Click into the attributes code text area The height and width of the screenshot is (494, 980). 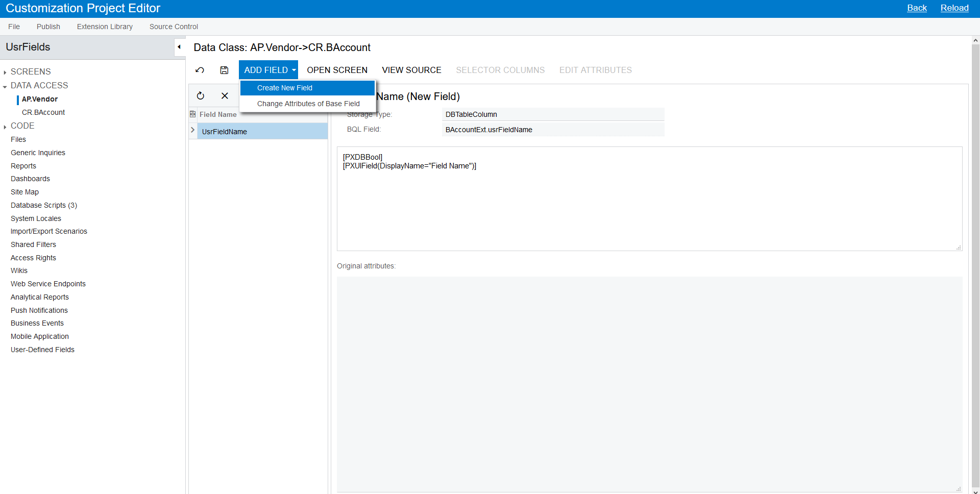(649, 204)
